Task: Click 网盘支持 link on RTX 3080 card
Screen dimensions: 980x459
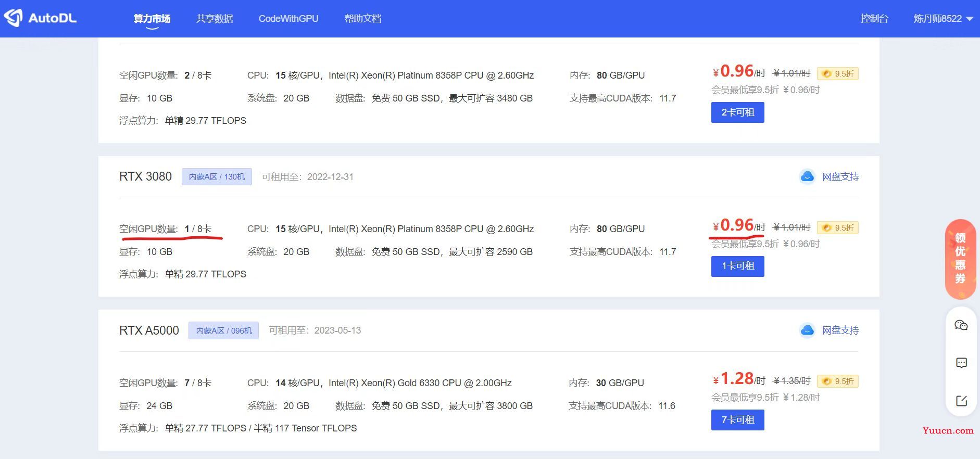Action: pyautogui.click(x=840, y=177)
